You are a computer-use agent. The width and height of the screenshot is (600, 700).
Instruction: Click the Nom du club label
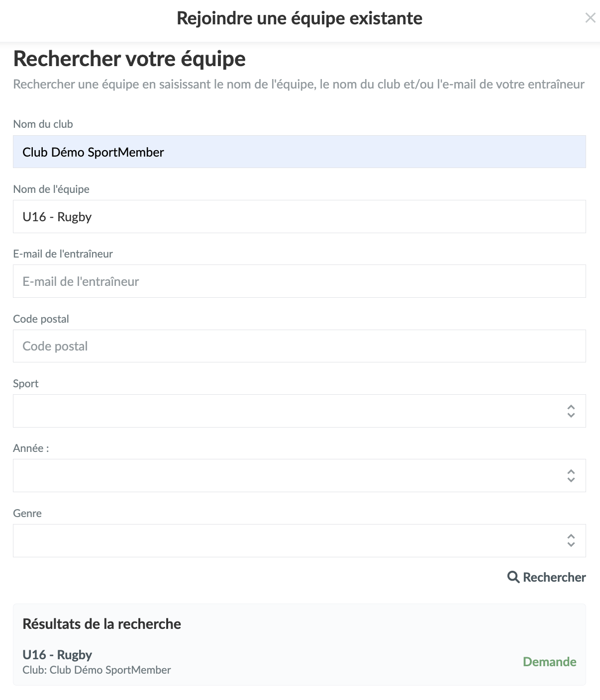[x=43, y=124]
